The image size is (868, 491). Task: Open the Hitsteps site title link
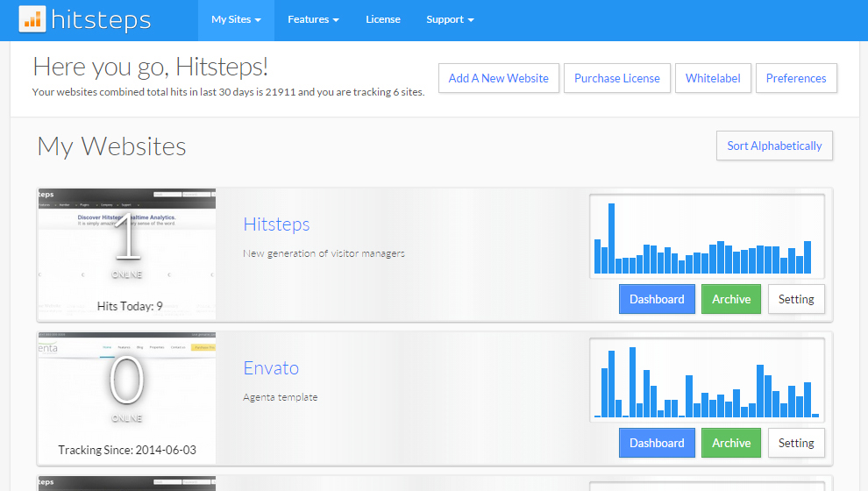(276, 224)
